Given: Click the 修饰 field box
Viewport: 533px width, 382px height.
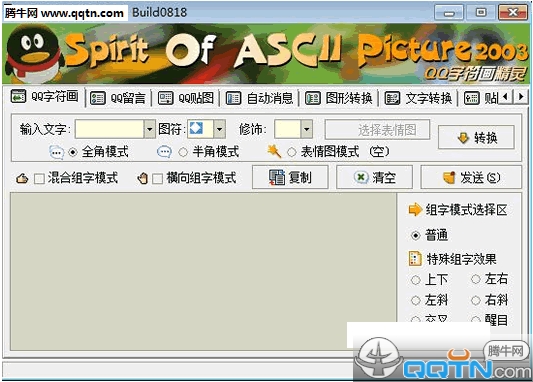Looking at the screenshot, I should 287,129.
